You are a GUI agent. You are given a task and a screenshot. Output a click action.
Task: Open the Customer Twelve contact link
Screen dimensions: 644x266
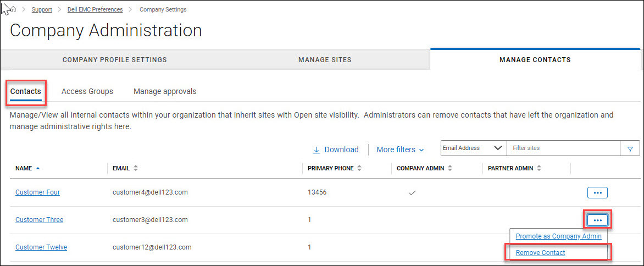click(41, 247)
